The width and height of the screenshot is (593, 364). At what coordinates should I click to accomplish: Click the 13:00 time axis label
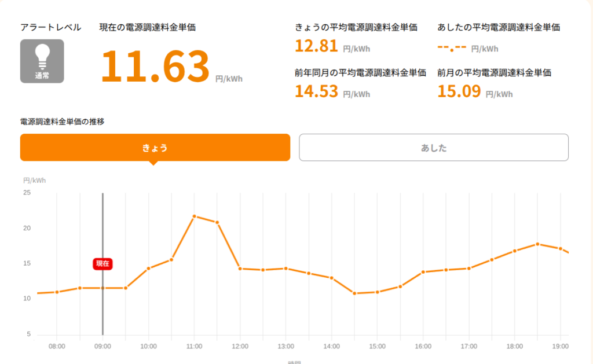pos(286,346)
